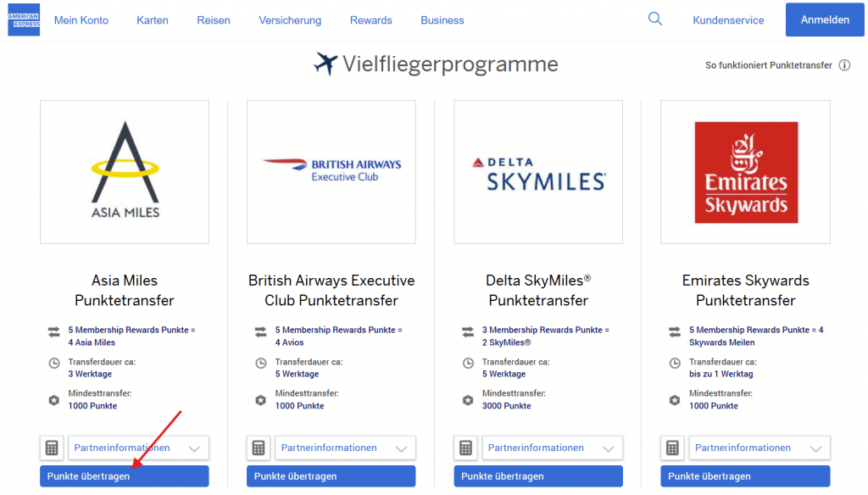Select the Emirates Skywards logo thumbnail
Image resolution: width=868 pixels, height=495 pixels.
click(x=745, y=172)
